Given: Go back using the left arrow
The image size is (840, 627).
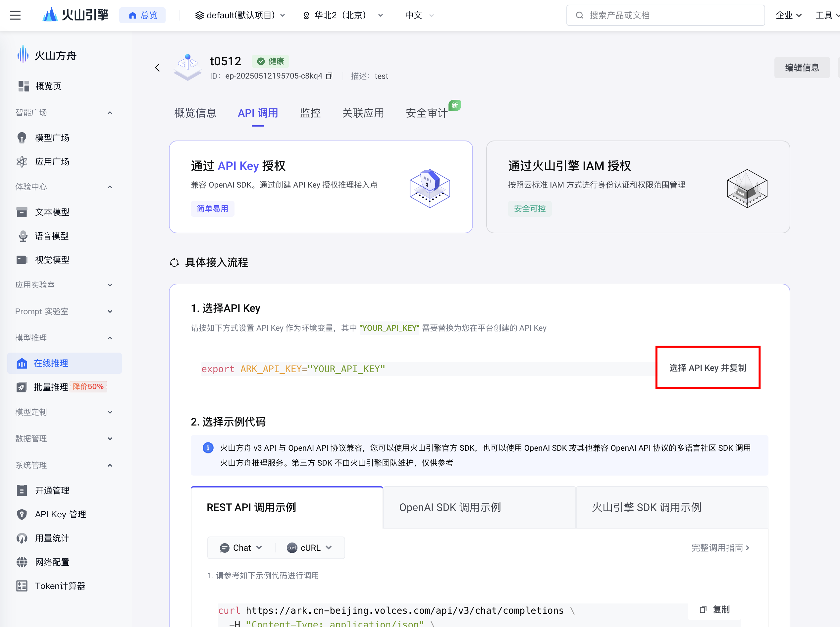Looking at the screenshot, I should point(157,68).
